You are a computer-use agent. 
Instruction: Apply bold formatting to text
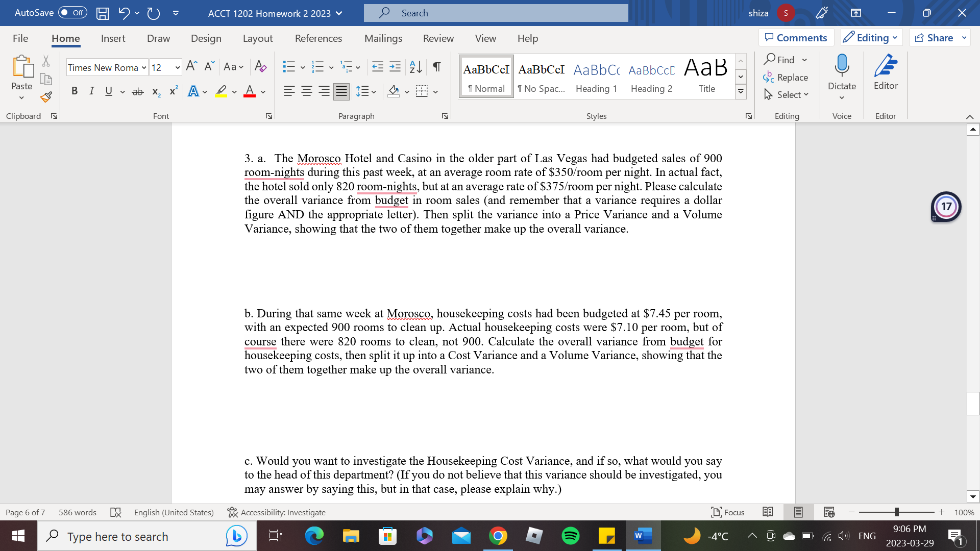click(75, 91)
